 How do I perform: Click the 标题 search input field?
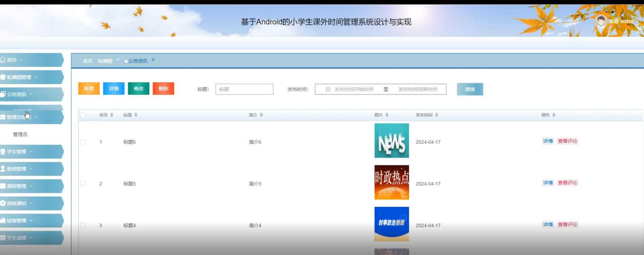244,89
